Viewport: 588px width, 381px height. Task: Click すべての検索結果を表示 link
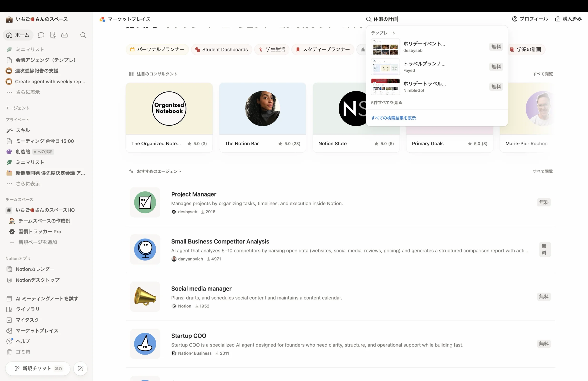pos(393,118)
